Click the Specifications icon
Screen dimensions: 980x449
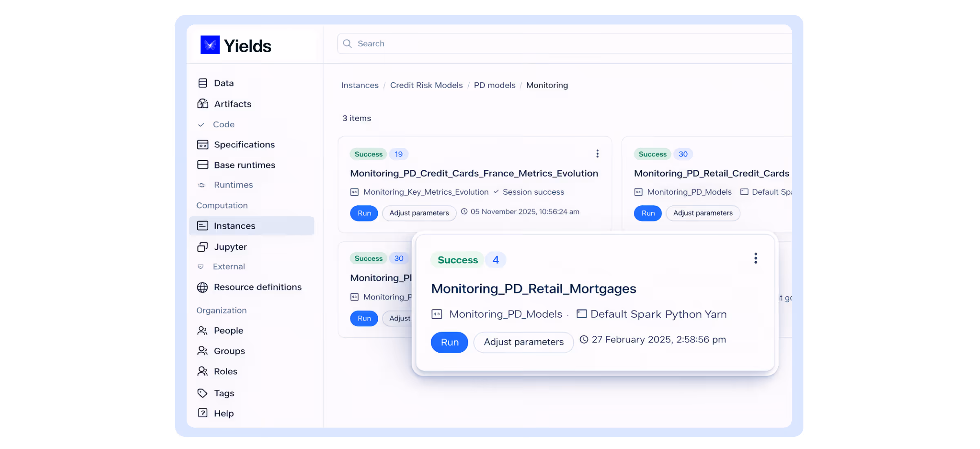click(203, 144)
